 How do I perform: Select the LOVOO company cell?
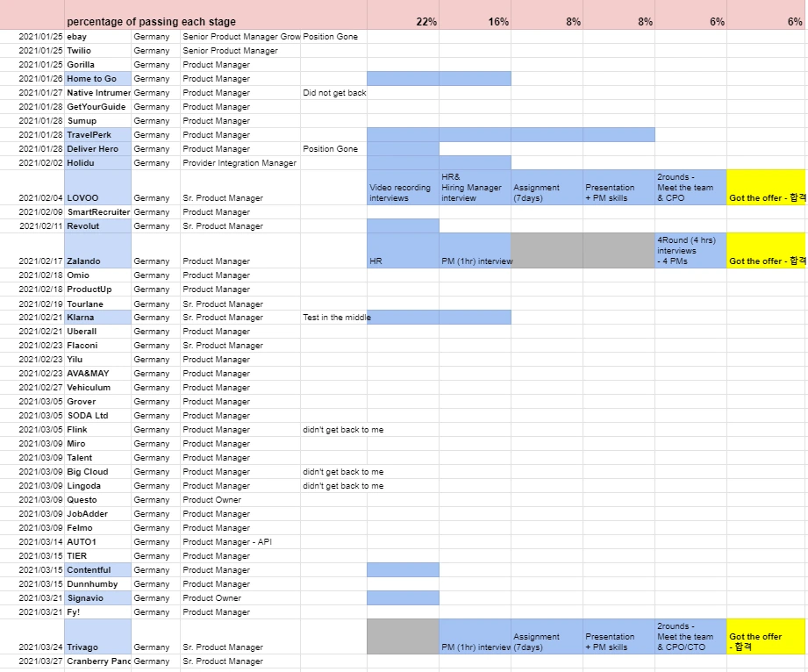98,187
